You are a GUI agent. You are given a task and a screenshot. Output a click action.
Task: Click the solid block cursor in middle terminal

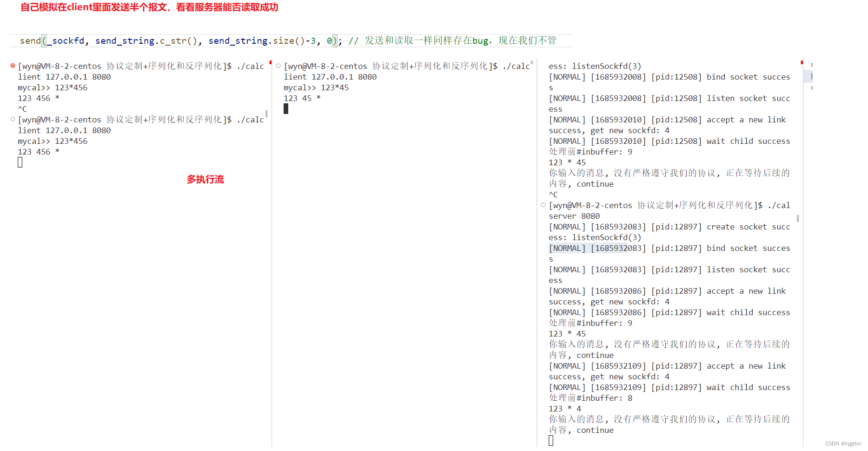click(286, 108)
